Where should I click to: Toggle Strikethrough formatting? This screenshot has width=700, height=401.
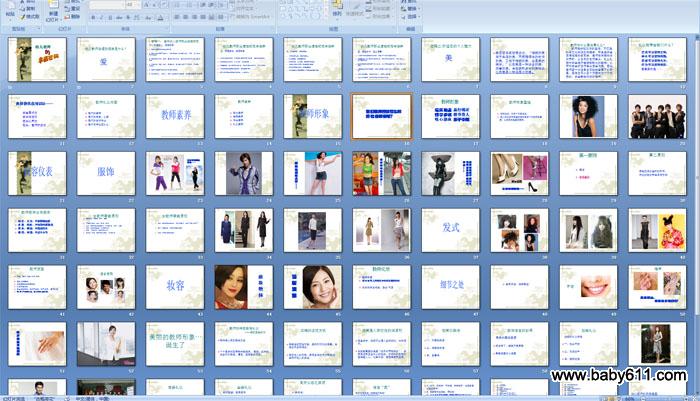click(119, 17)
